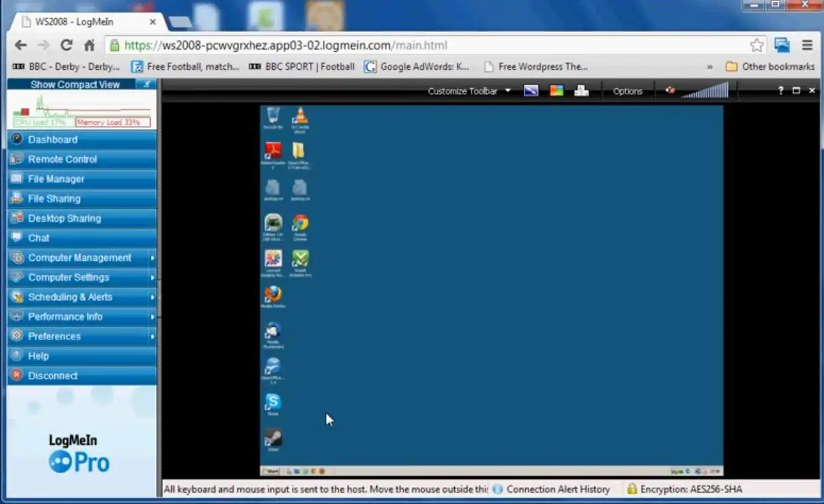Select the Mozilla Firefox remote desktop icon

coord(273,296)
